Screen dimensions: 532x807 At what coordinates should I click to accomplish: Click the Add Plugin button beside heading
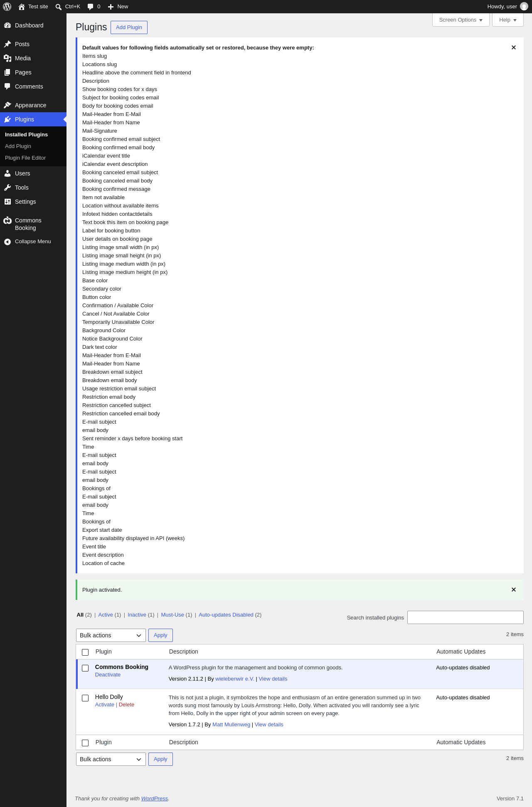(129, 27)
